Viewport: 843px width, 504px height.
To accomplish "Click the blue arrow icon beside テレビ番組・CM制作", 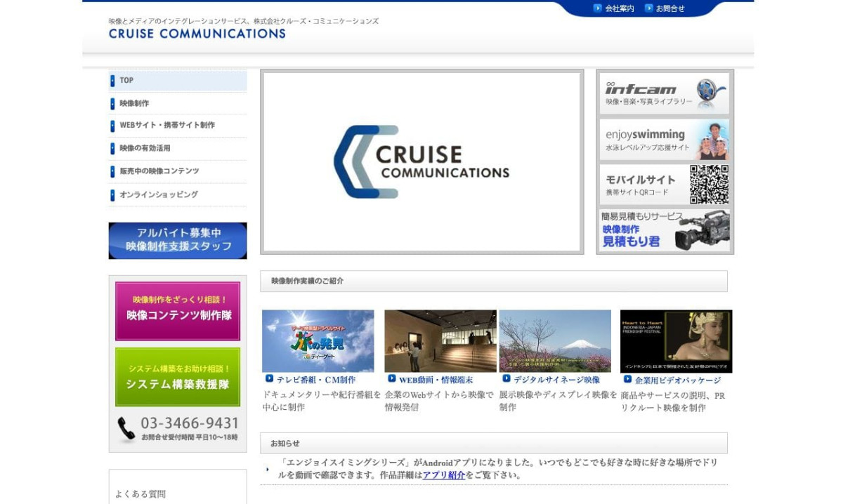I will (269, 378).
